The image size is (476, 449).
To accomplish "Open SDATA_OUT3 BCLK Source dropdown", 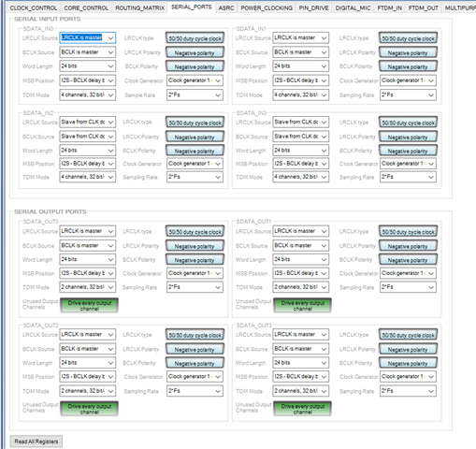I will pos(301,349).
